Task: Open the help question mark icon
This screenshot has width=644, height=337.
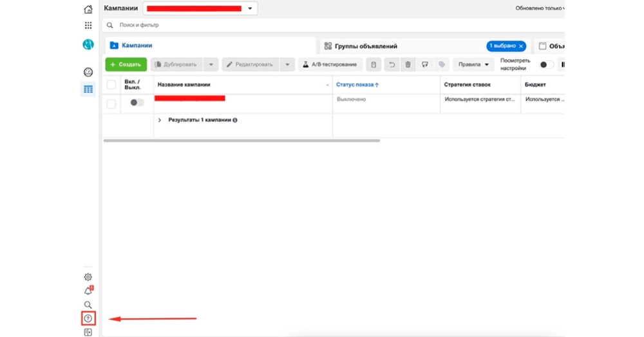Action: [x=88, y=318]
